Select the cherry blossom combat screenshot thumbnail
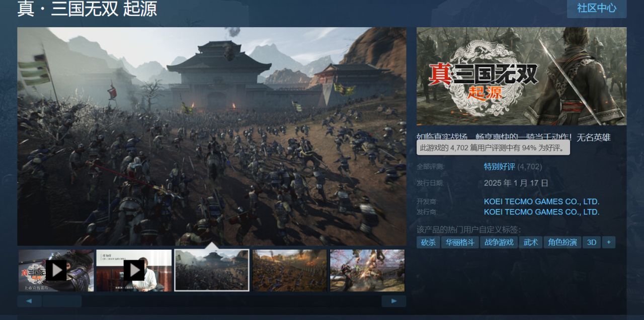This screenshot has width=644, height=320. point(367,270)
